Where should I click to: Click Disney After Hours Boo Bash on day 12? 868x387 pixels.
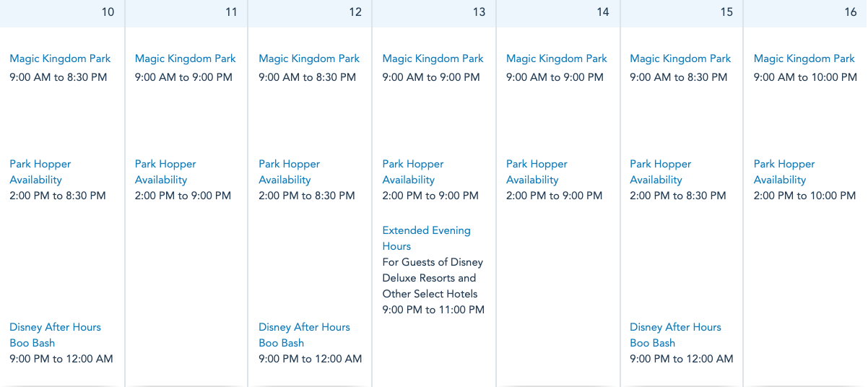[304, 335]
